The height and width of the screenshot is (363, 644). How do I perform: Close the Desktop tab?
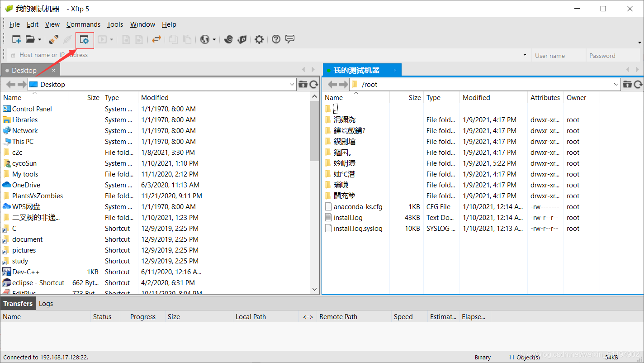(53, 71)
